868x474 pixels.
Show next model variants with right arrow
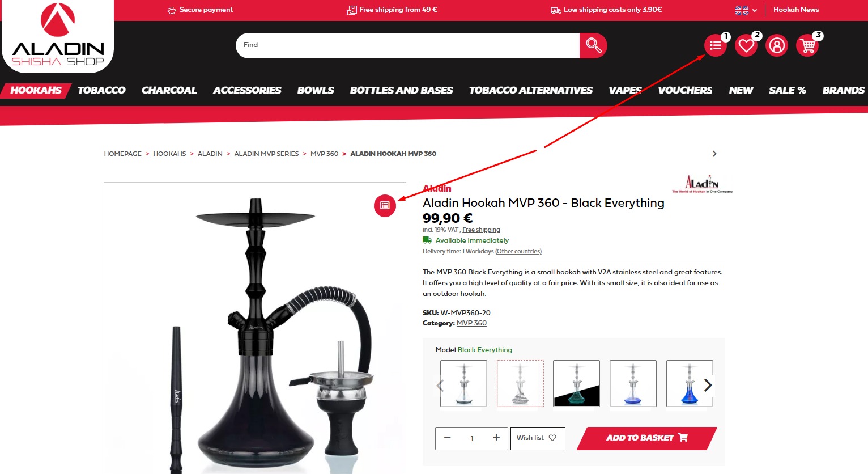(x=708, y=386)
